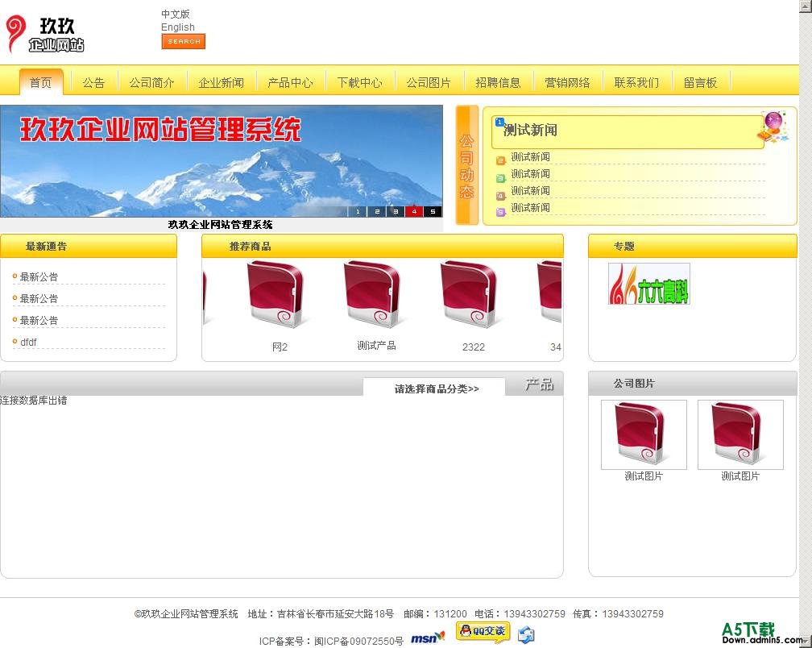Open the 测试产品 product link
The image size is (812, 648).
376,346
